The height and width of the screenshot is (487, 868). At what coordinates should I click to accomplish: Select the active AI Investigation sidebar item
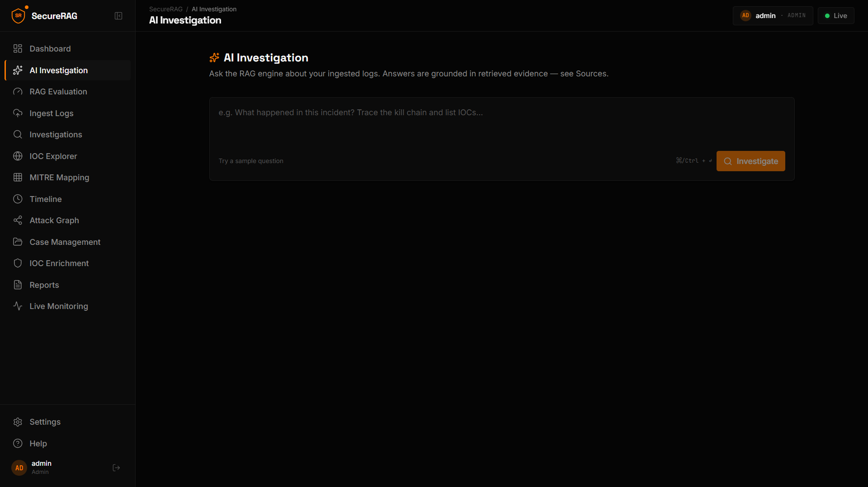(68, 70)
